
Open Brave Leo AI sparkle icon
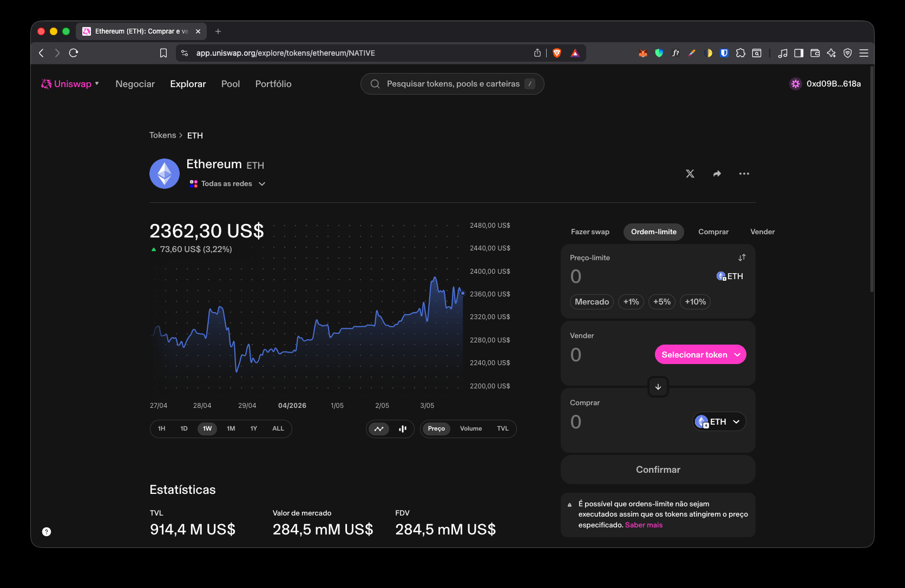[x=831, y=53]
